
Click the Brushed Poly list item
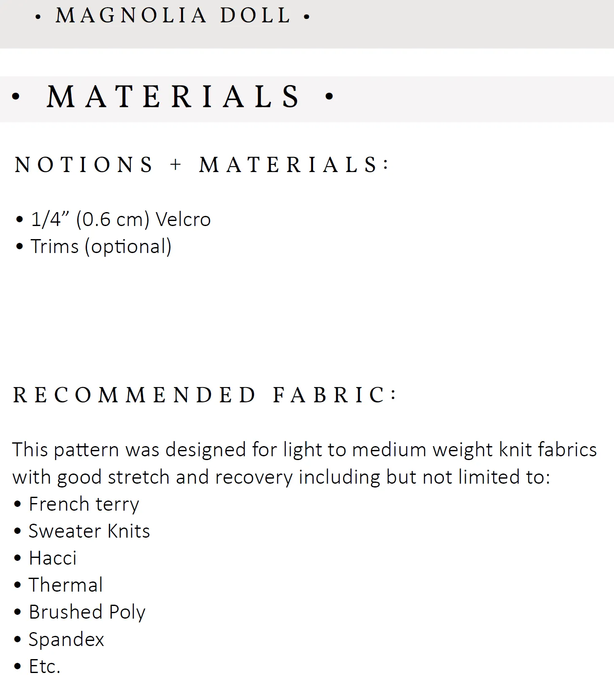[x=87, y=612]
